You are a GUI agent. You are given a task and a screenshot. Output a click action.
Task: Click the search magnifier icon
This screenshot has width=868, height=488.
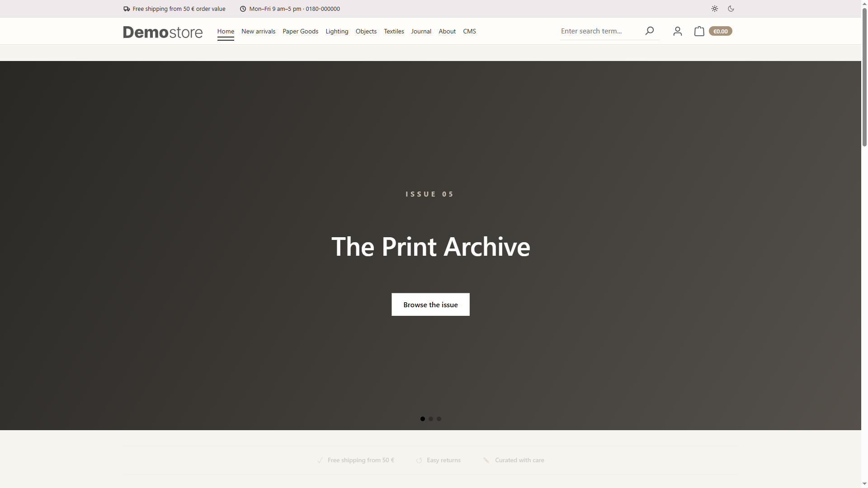[x=650, y=31]
